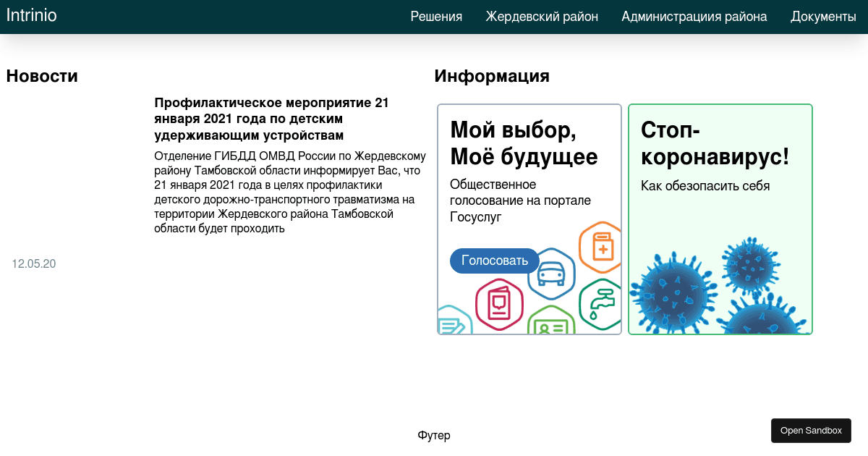
Task: Click the green water tap hexagon icon
Action: [x=600, y=305]
